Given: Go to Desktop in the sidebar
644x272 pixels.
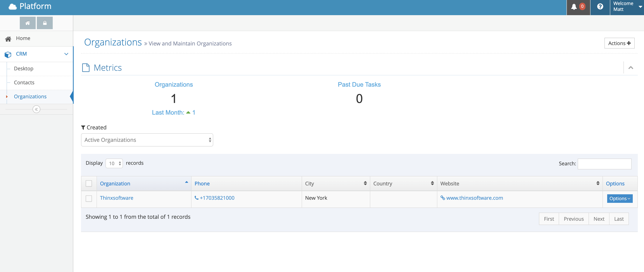Looking at the screenshot, I should [23, 68].
